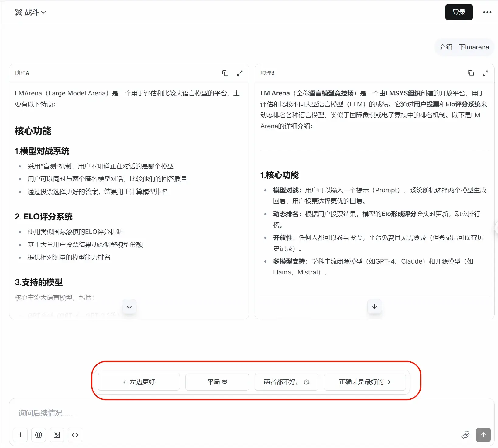Click the plus attachment icon

20,435
